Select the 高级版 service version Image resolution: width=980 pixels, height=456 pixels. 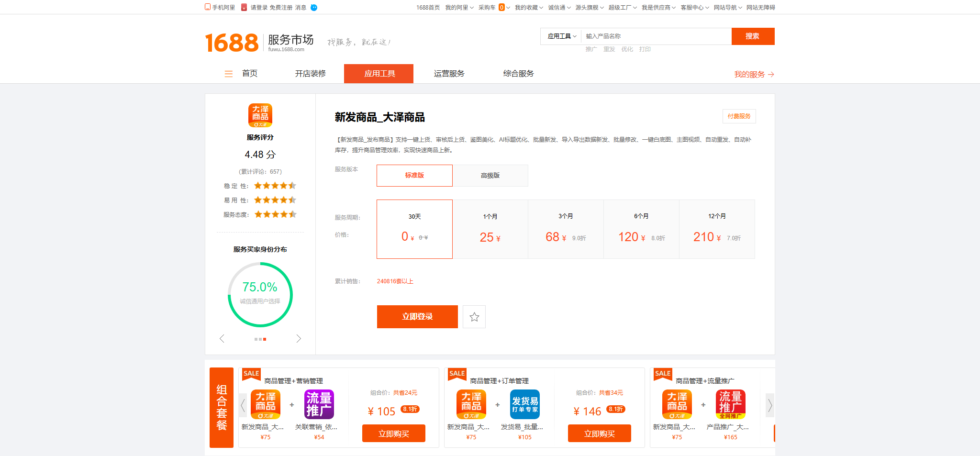pyautogui.click(x=490, y=176)
